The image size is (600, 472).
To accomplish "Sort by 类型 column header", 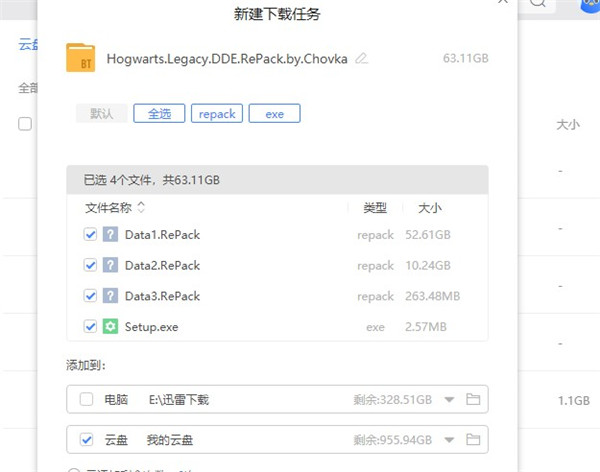I will (x=375, y=208).
